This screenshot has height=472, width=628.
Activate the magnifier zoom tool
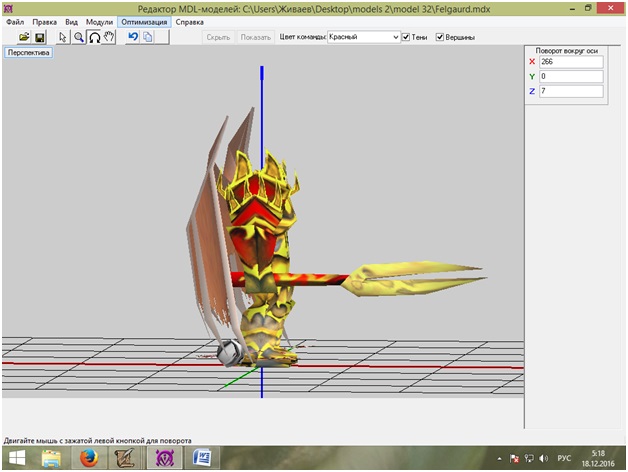coord(78,37)
